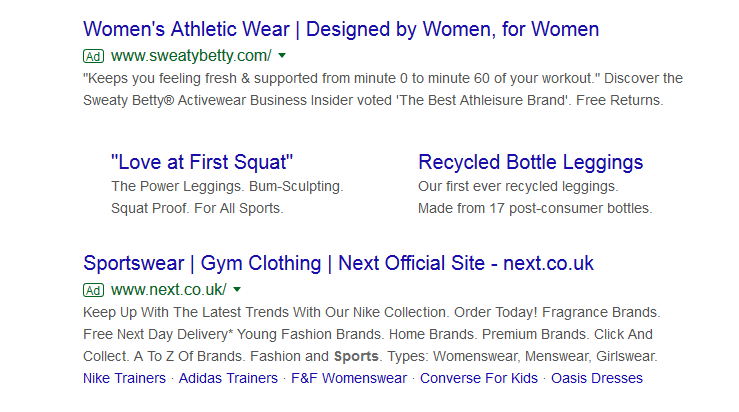Screen dimensions: 739x412
Task: Click the Power Leggings description under the sitelink
Action: (226, 187)
